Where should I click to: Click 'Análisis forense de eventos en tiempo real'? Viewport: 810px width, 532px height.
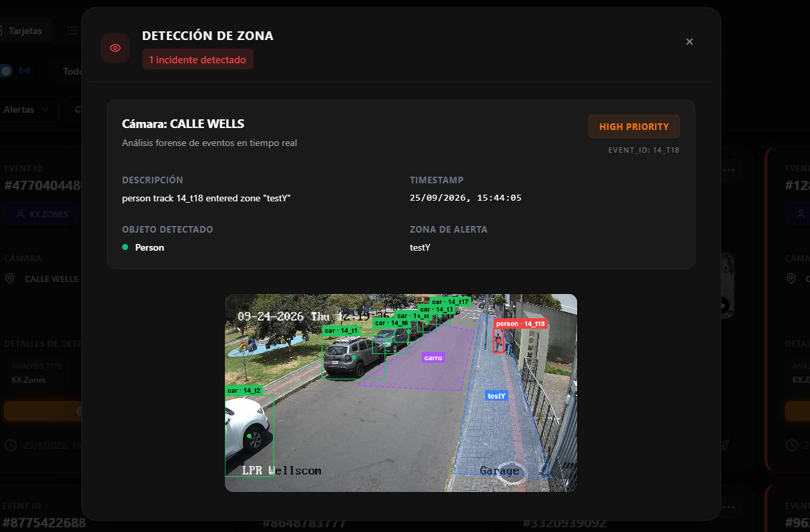[210, 143]
